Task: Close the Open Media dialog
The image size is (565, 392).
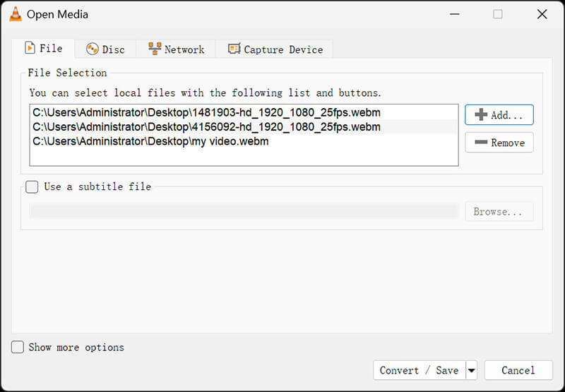Action: point(542,14)
